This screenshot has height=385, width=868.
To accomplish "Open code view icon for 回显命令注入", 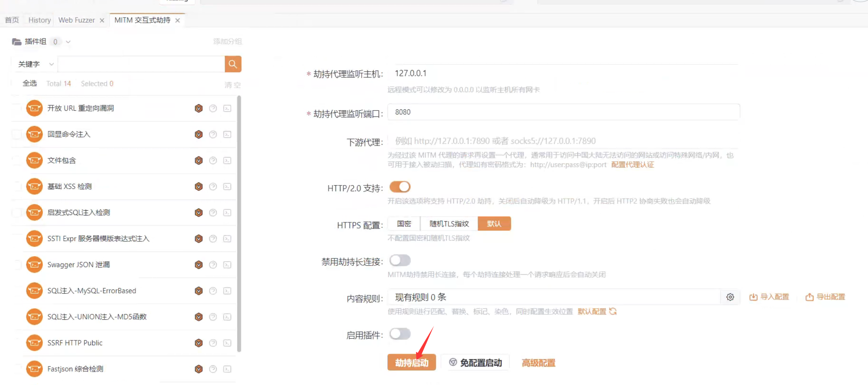I will point(227,134).
